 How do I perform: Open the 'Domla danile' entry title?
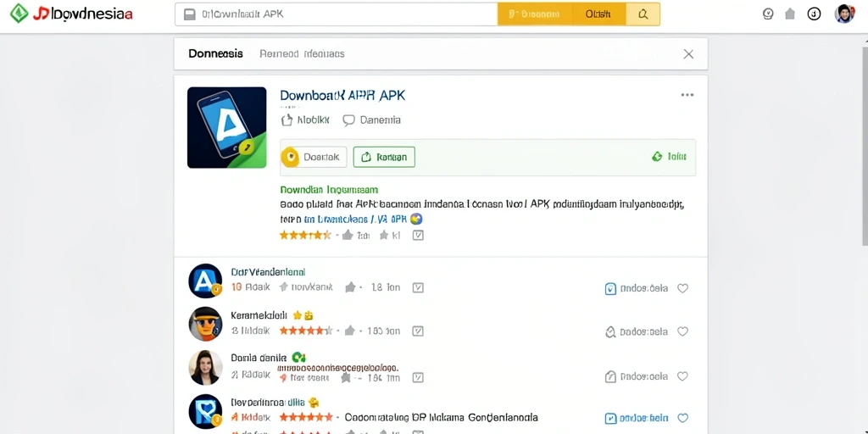259,359
